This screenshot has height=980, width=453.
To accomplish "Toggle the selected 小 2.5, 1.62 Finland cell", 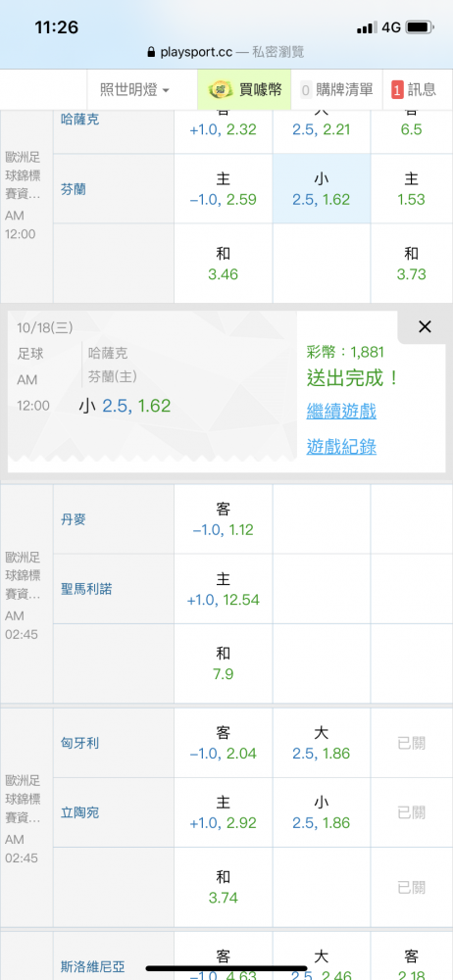I will [x=321, y=189].
